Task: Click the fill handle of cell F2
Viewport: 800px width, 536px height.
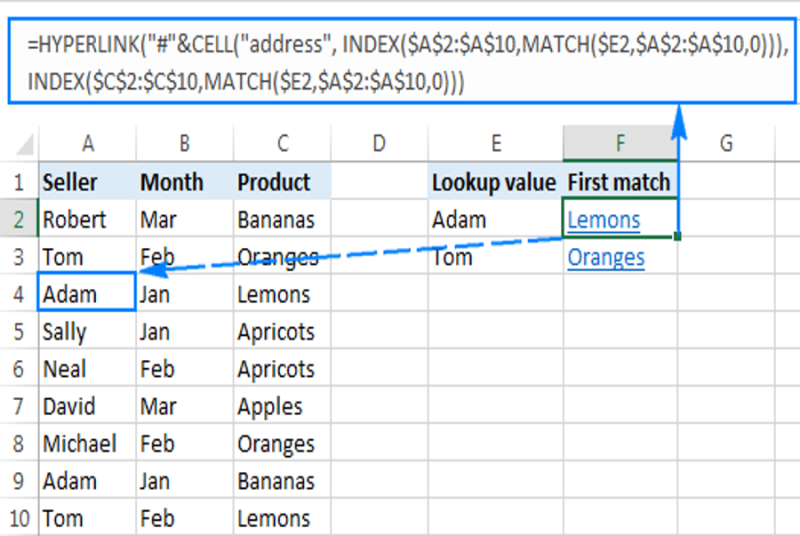Action: (677, 236)
